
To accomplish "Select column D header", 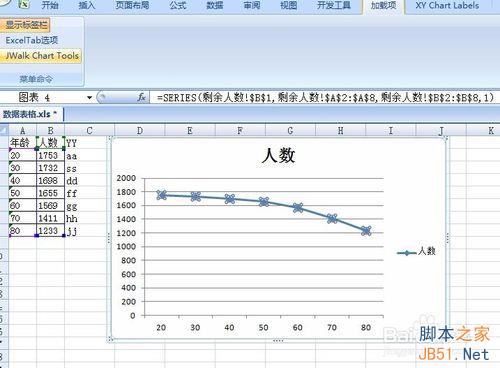I will 140,130.
